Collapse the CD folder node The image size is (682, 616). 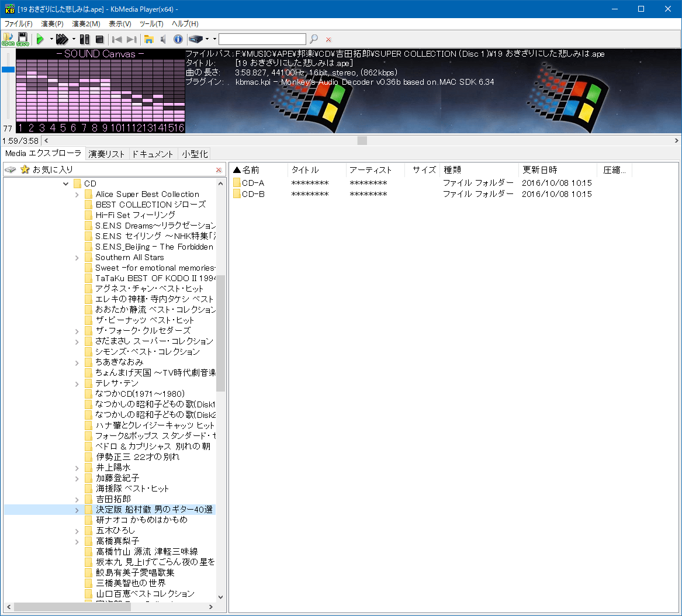[x=65, y=184]
